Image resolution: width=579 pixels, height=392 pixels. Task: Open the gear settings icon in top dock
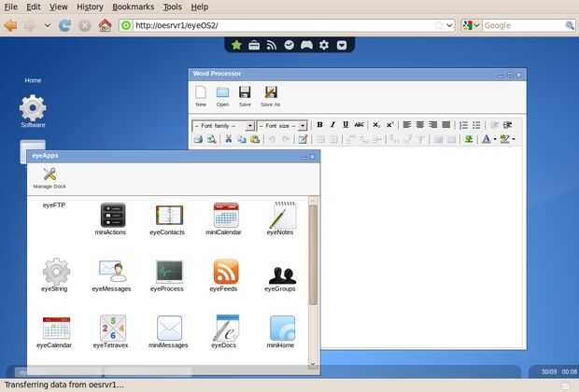tap(324, 45)
